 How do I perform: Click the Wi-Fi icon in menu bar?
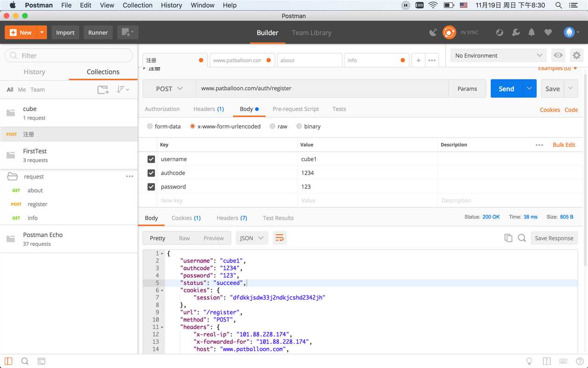(x=433, y=5)
